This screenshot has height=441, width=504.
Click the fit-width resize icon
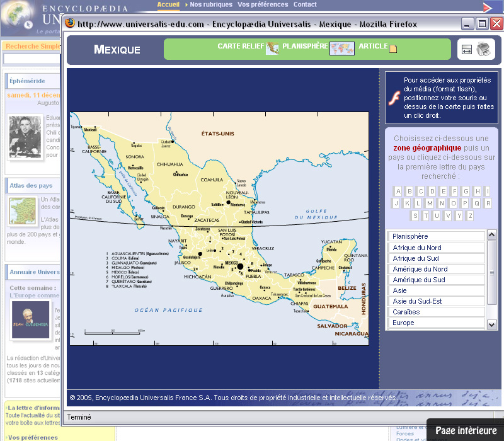pyautogui.click(x=467, y=50)
